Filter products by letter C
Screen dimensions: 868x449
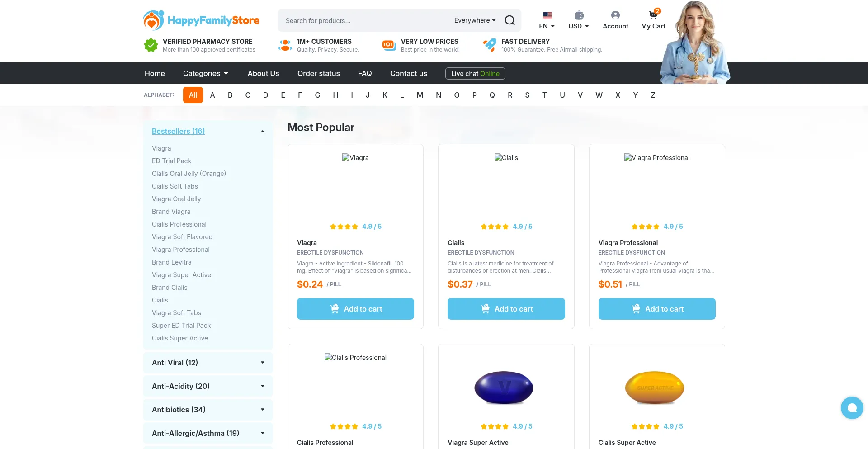tap(248, 95)
